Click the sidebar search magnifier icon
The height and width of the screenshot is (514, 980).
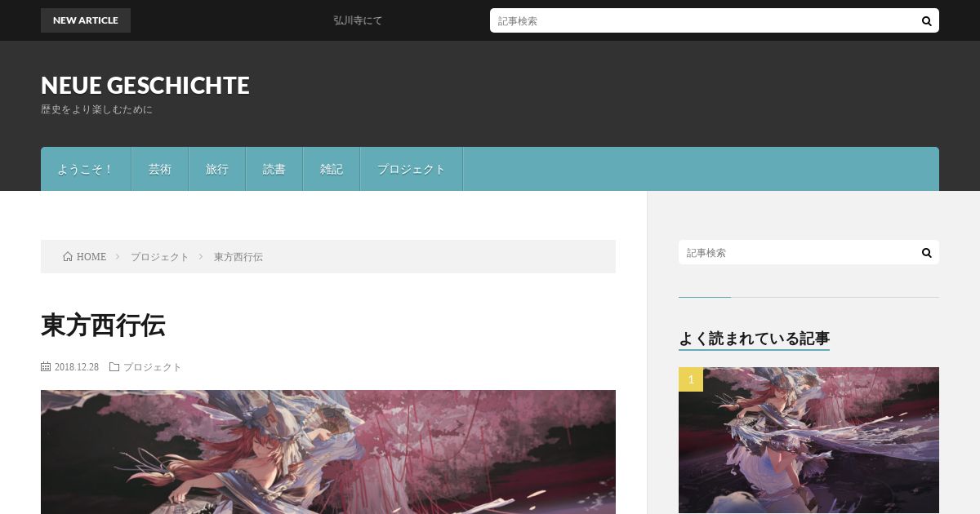926,253
